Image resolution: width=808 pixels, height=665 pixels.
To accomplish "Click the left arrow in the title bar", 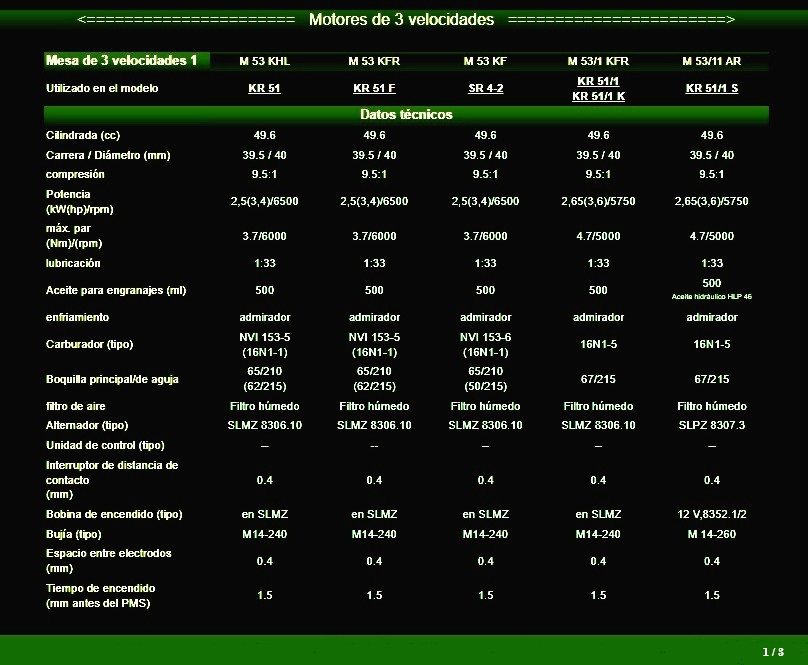I will point(79,20).
